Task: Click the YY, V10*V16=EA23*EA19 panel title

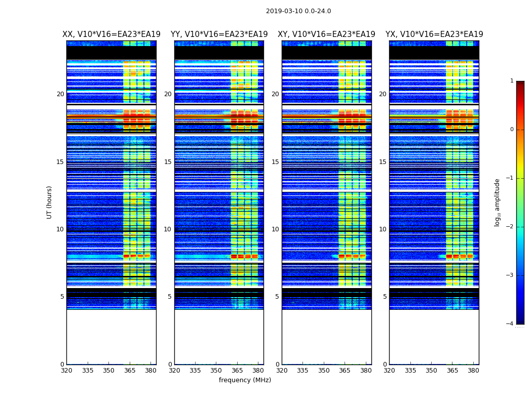Action: [x=219, y=34]
